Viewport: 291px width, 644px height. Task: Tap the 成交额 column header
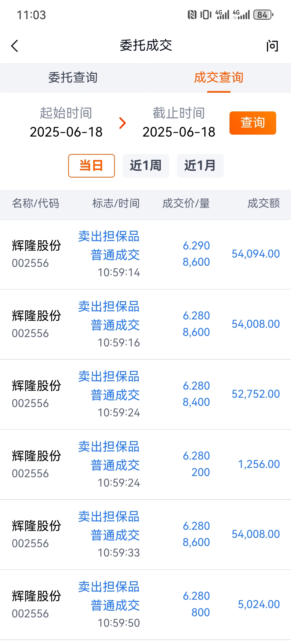click(x=263, y=203)
